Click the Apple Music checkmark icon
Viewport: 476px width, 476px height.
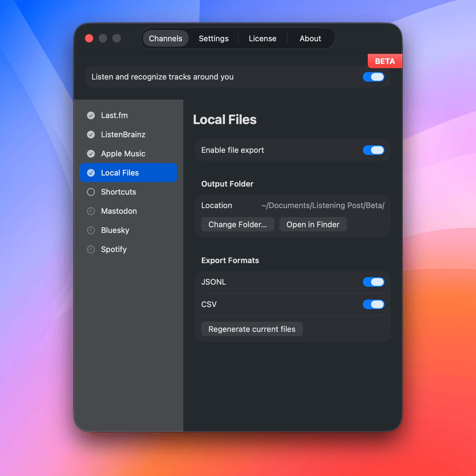(91, 154)
